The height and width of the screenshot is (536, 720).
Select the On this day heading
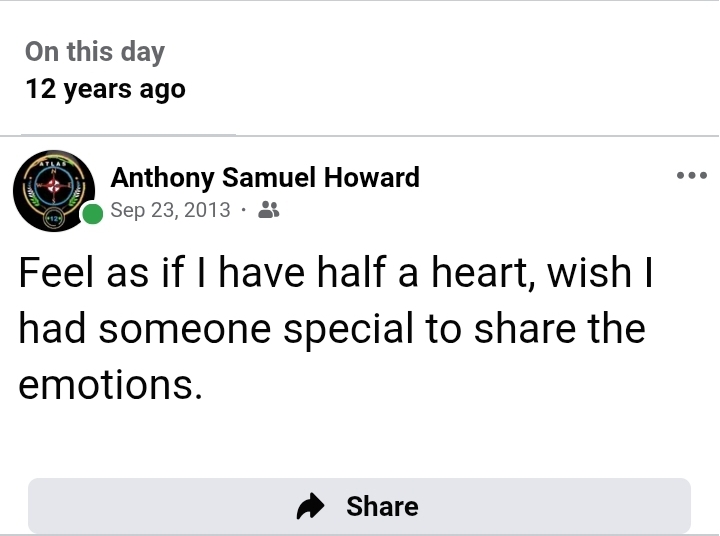pyautogui.click(x=94, y=52)
